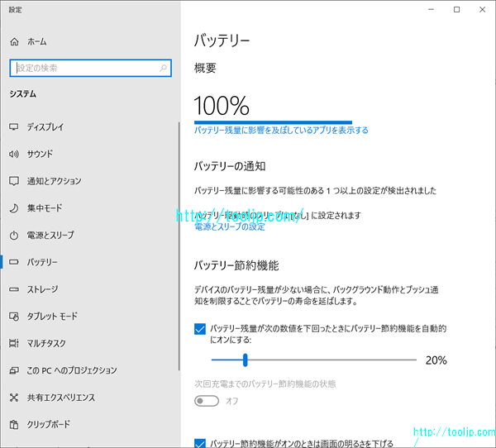This screenshot has height=448, width=496.
Task: Click the タブレット モード icon
Action: (x=14, y=316)
